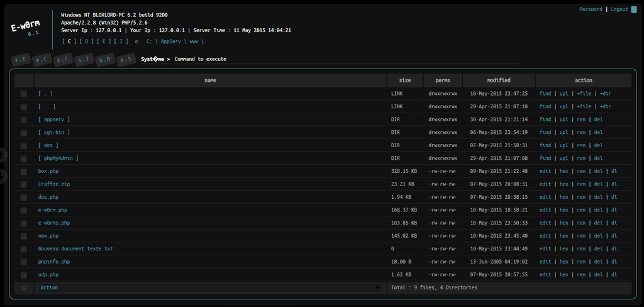Click the Total : 9 files, 4 Directories text
This screenshot has height=307, width=644.
click(x=434, y=287)
